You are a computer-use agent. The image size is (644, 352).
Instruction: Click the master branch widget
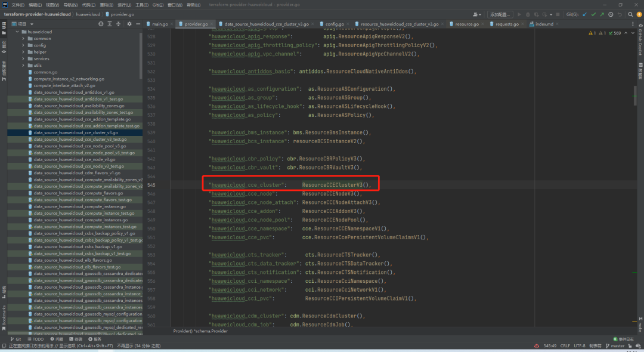point(615,346)
